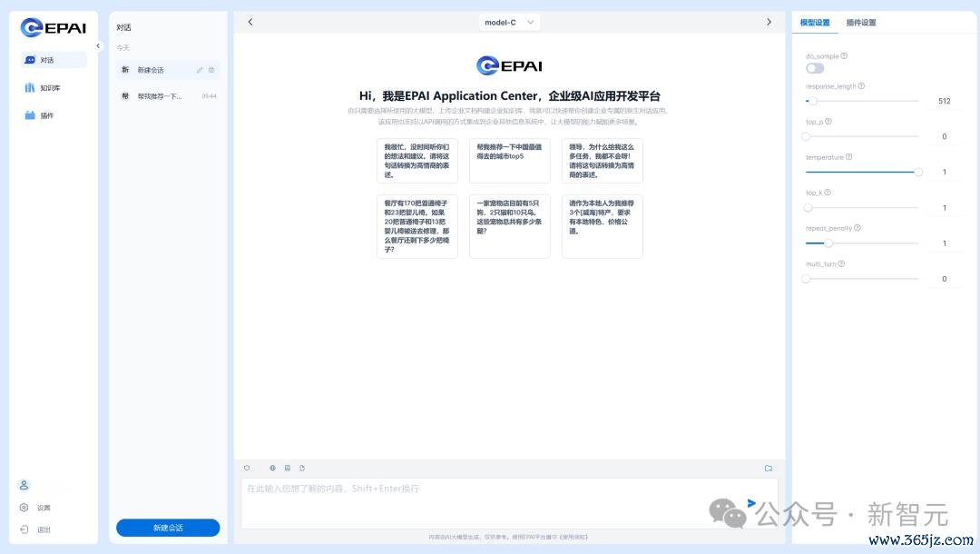980x554 pixels.
Task: Click the top_k slider track
Action: tap(862, 208)
